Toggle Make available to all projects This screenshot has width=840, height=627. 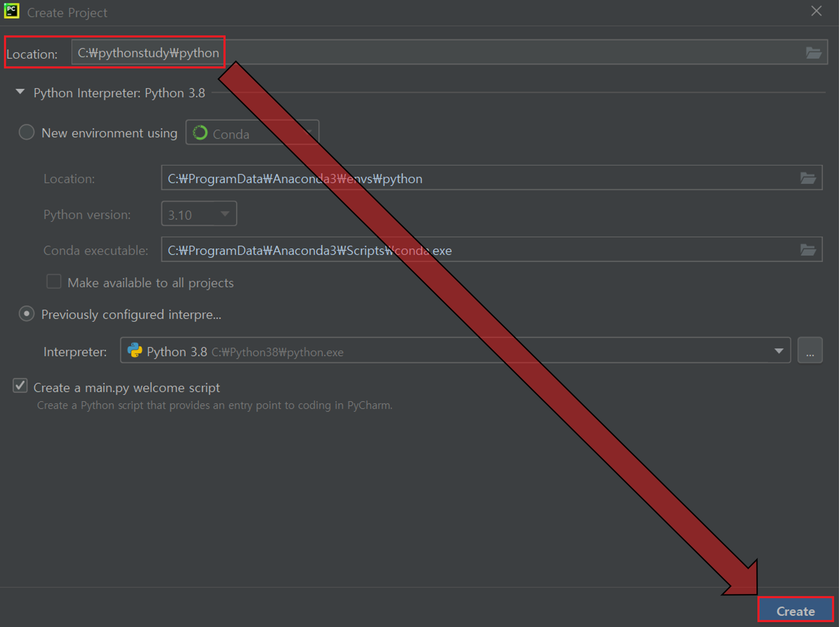pyautogui.click(x=54, y=282)
